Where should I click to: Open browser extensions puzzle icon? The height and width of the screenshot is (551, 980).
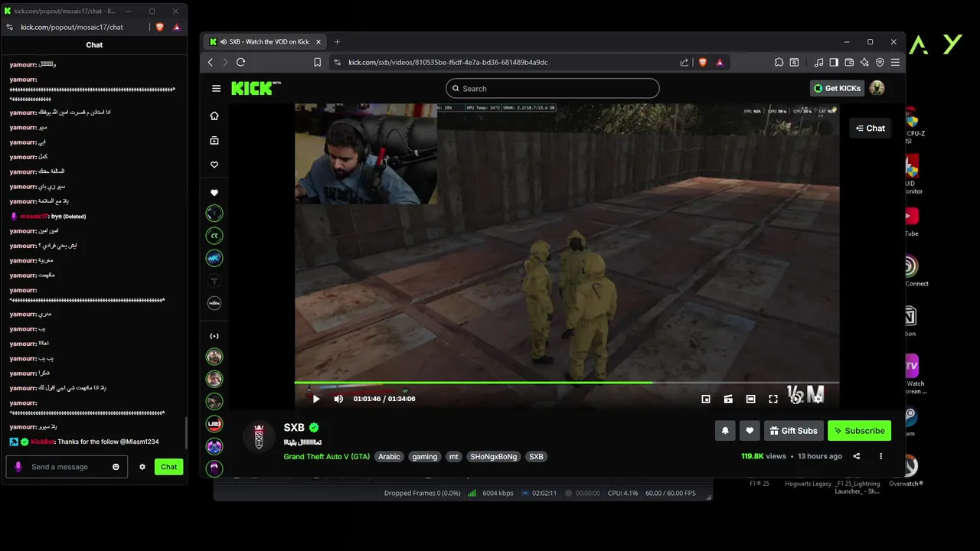pyautogui.click(x=779, y=63)
